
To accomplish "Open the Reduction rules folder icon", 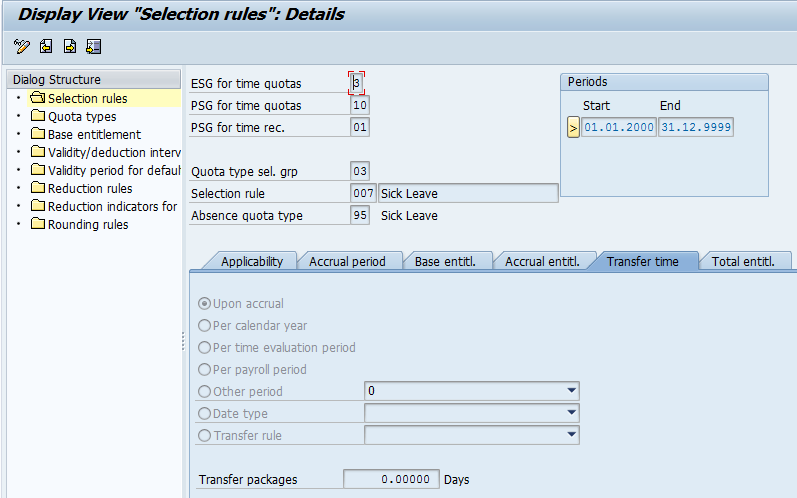I will coord(39,189).
